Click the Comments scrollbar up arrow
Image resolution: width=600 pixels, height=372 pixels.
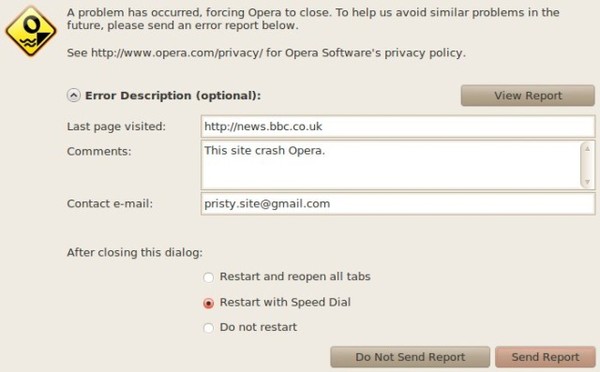[587, 148]
